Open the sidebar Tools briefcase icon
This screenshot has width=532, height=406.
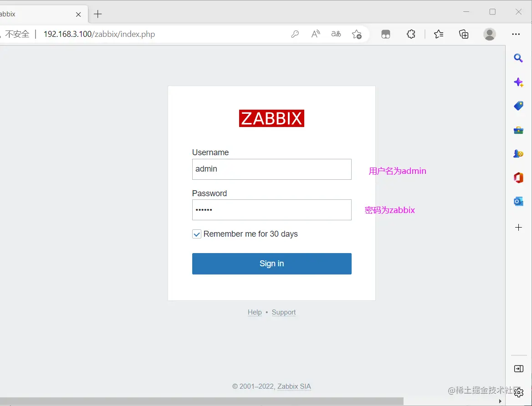pos(518,130)
